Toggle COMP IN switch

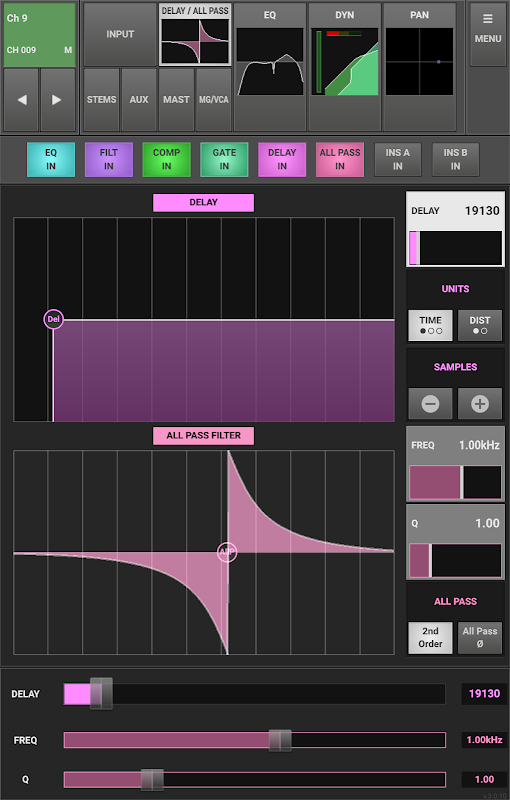click(166, 160)
